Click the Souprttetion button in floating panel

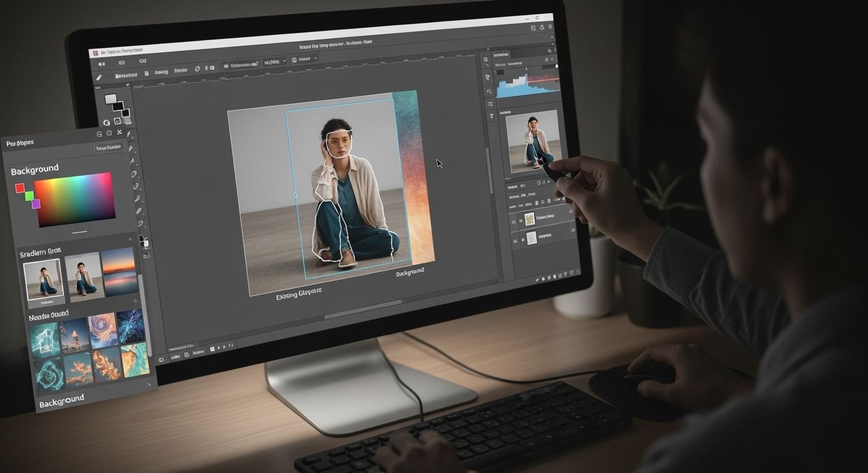(x=109, y=148)
